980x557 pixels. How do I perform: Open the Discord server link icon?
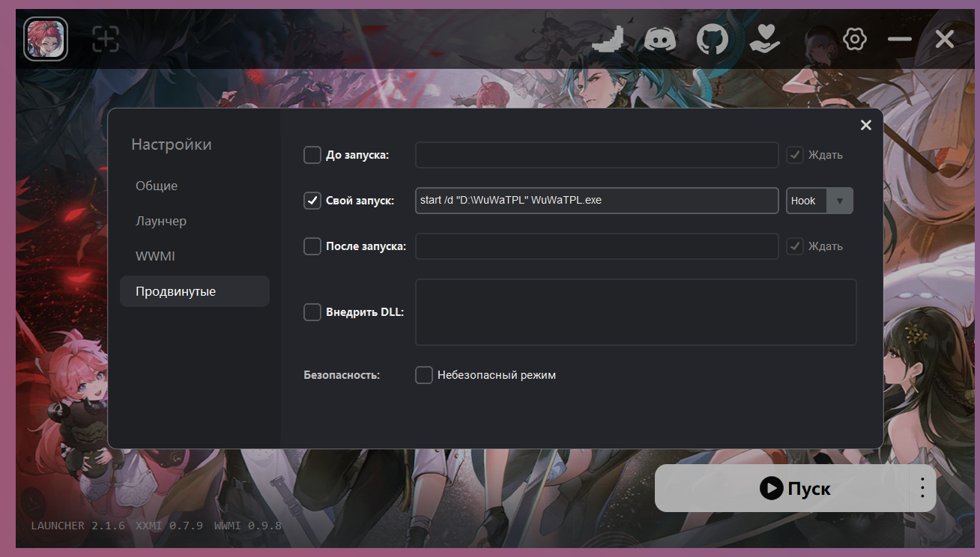tap(660, 39)
